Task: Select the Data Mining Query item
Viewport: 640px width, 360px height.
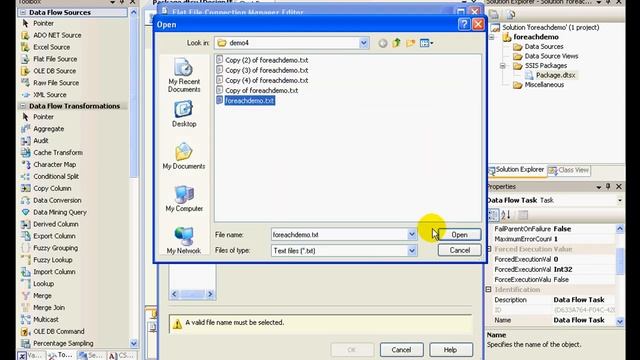Action: (x=60, y=212)
